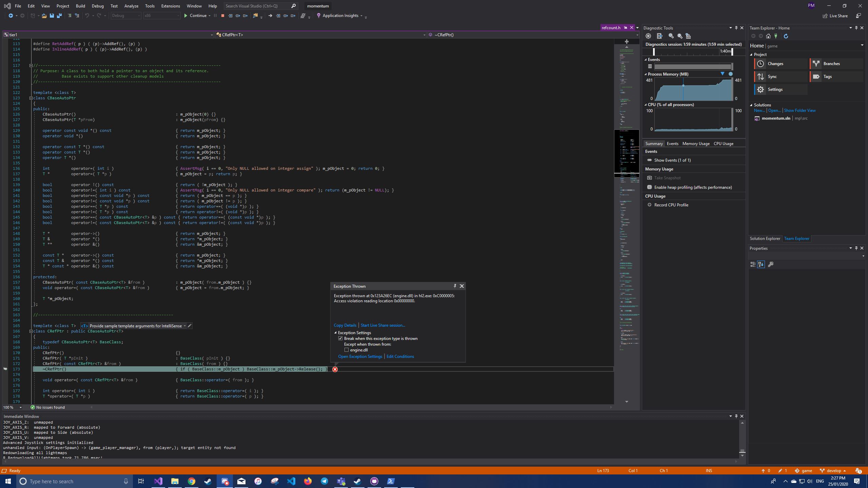
Task: Click the Continue debugging button
Action: (195, 16)
